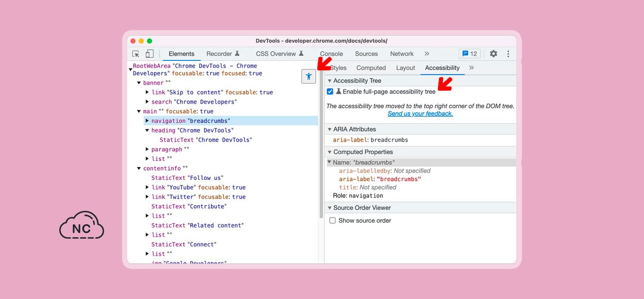Screen dimensions: 644x299
Task: Click the 12 issues counter badge
Action: click(x=469, y=54)
